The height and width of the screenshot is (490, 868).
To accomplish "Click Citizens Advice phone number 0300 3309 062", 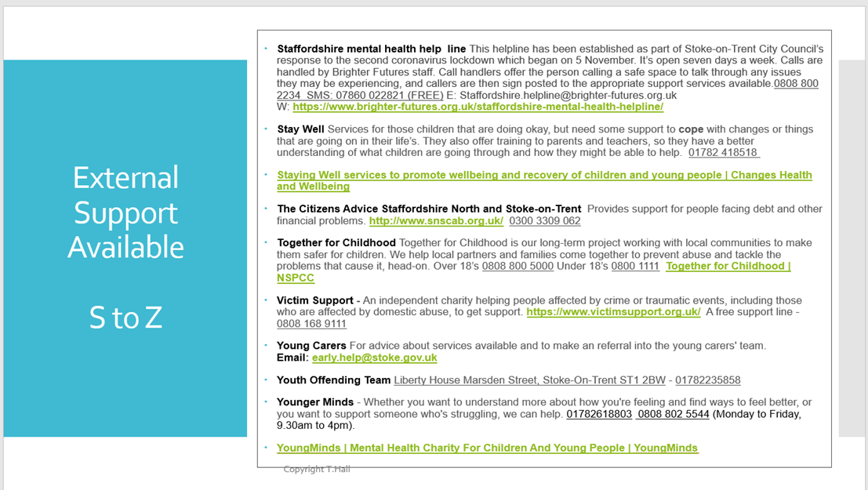I will click(545, 221).
